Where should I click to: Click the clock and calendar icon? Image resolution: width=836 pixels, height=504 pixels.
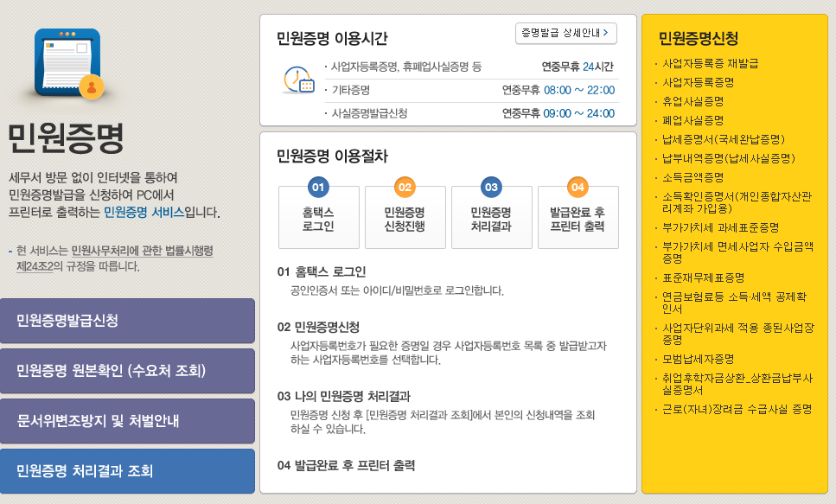coord(298,80)
